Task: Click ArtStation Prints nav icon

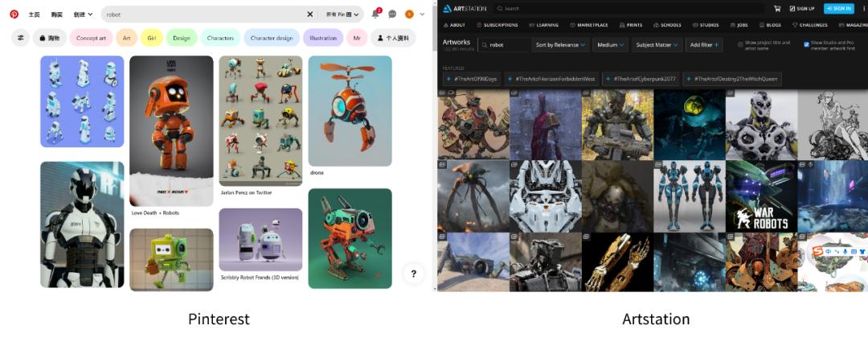Action: tap(623, 25)
